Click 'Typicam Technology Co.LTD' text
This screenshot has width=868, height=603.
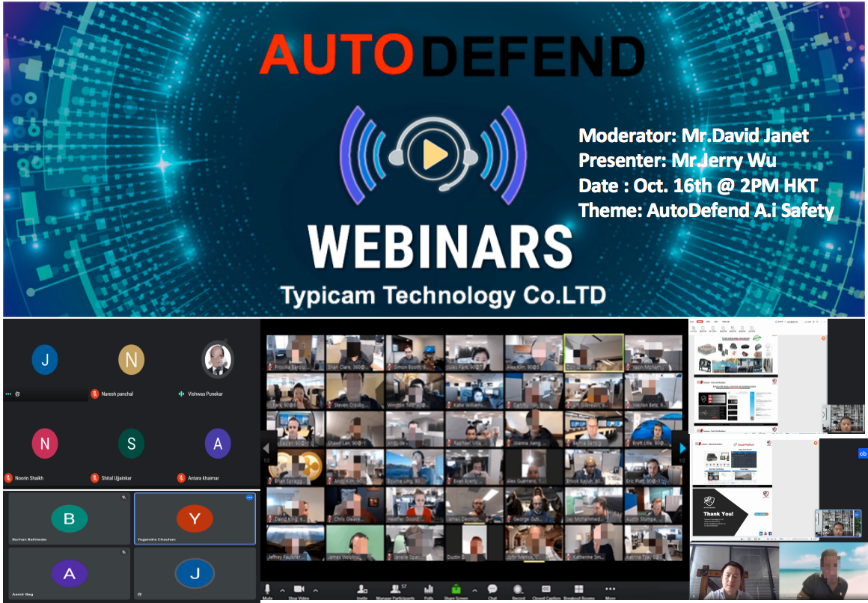tap(443, 296)
